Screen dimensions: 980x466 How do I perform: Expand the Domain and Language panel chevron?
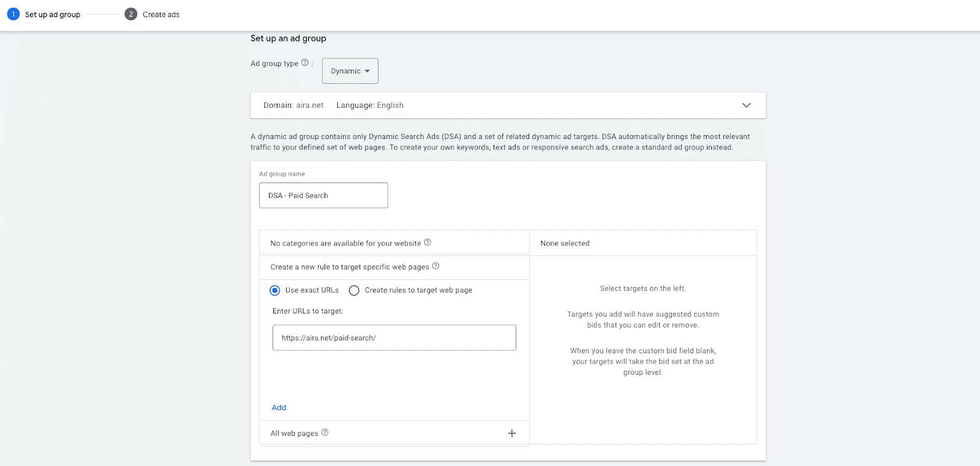click(x=746, y=105)
